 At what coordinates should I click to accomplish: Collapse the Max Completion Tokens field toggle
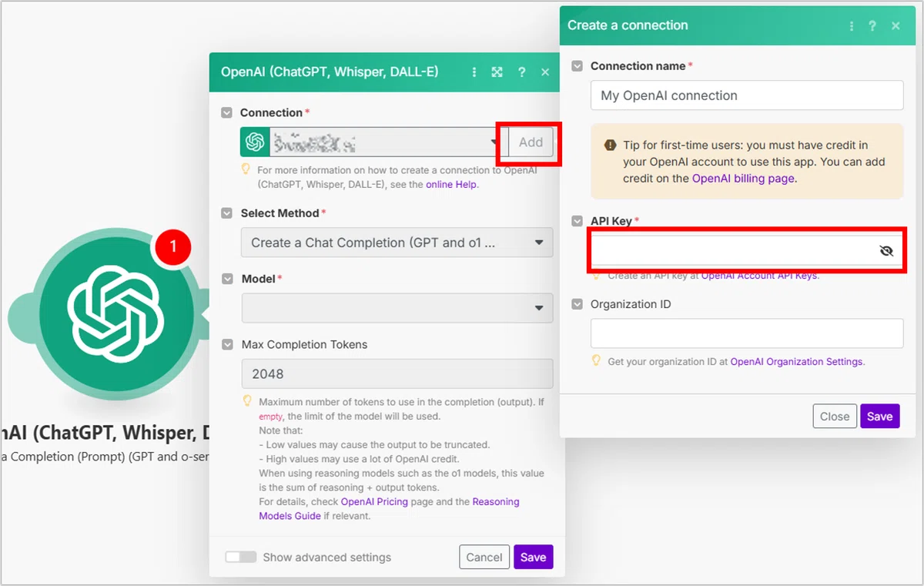coord(227,344)
